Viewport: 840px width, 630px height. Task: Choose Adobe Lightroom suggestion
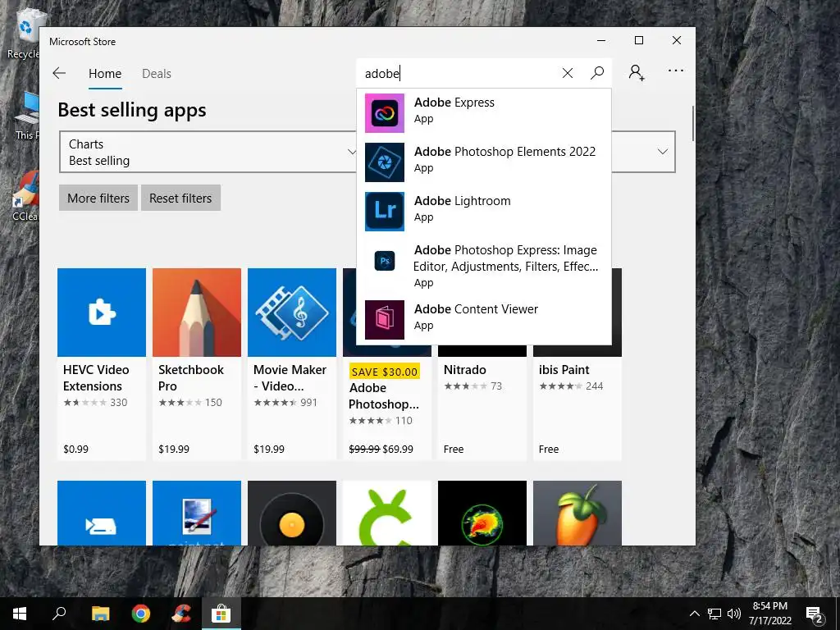[x=463, y=201]
